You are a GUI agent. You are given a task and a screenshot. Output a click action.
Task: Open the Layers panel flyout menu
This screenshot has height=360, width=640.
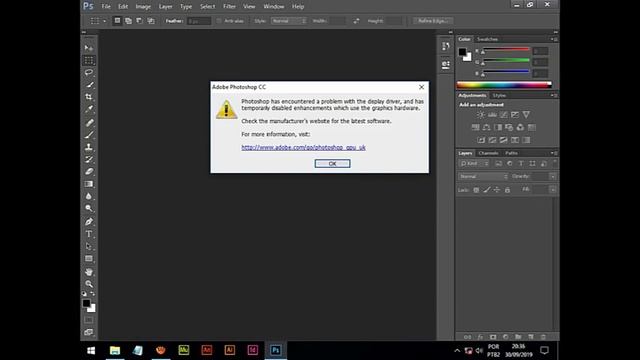[554, 153]
